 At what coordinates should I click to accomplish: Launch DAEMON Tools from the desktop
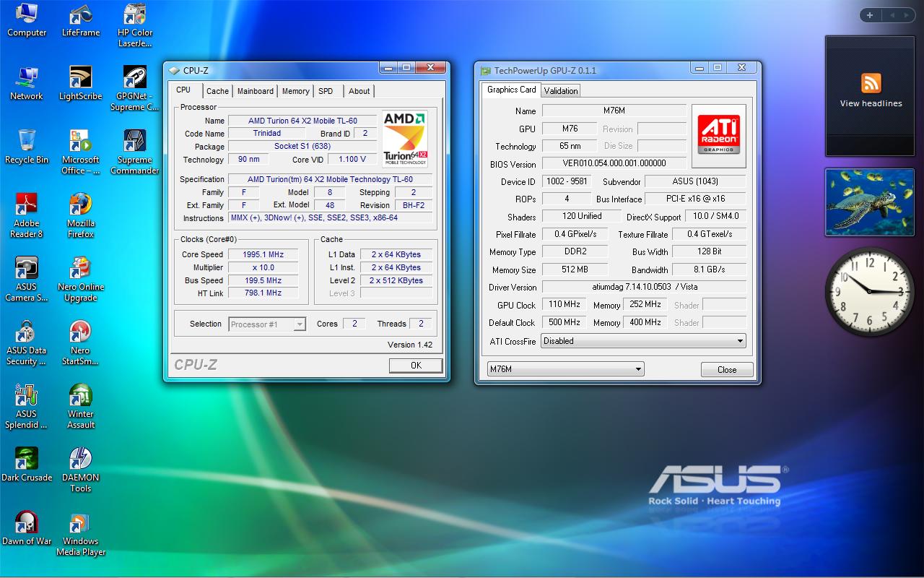[x=80, y=460]
